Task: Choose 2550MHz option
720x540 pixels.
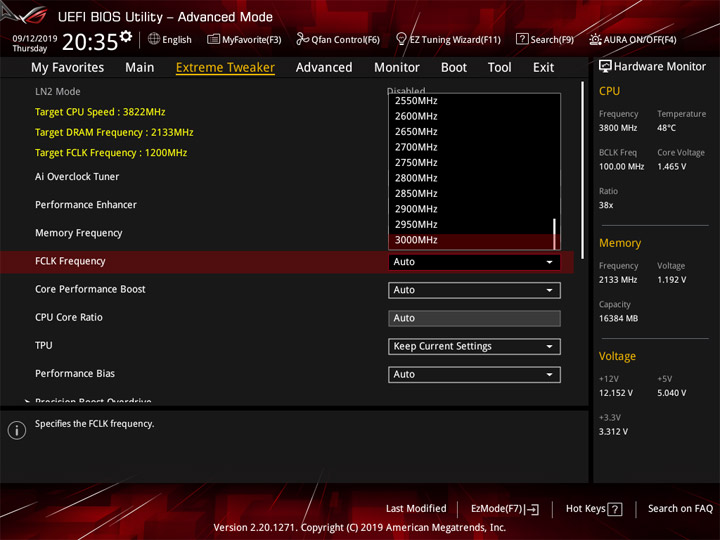Action: pyautogui.click(x=472, y=101)
